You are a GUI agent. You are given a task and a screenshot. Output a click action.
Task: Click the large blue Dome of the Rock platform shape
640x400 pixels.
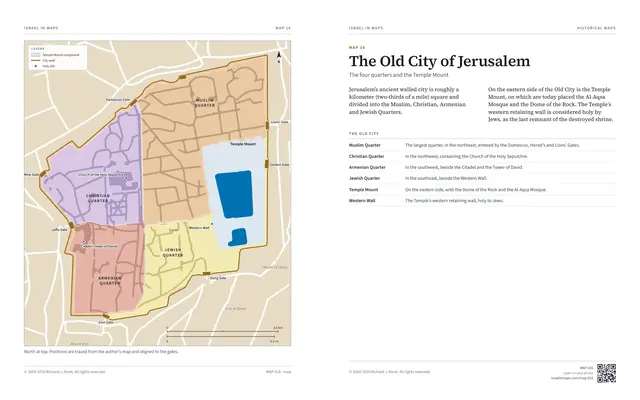234,194
